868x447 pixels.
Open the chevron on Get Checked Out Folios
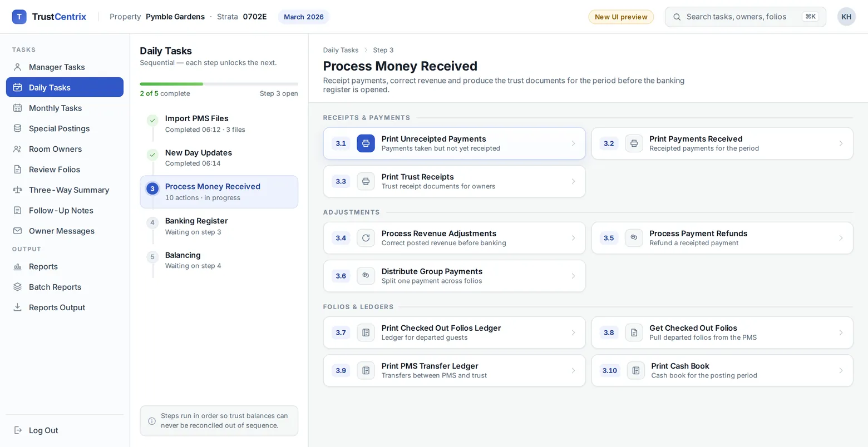tap(841, 332)
